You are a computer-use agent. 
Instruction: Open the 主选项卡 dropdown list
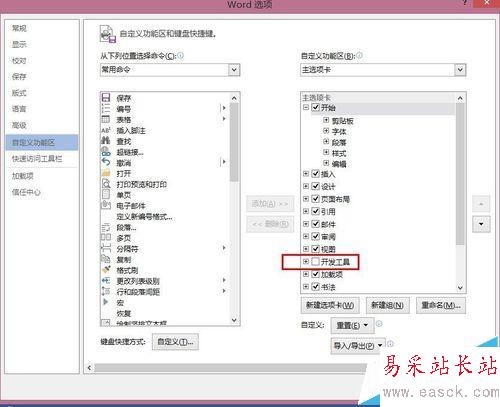click(x=460, y=70)
